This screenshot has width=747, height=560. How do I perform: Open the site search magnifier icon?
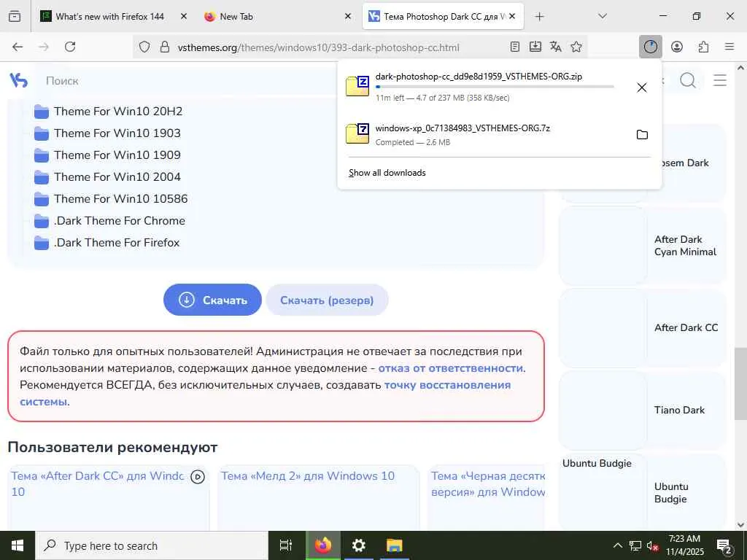[x=688, y=80]
